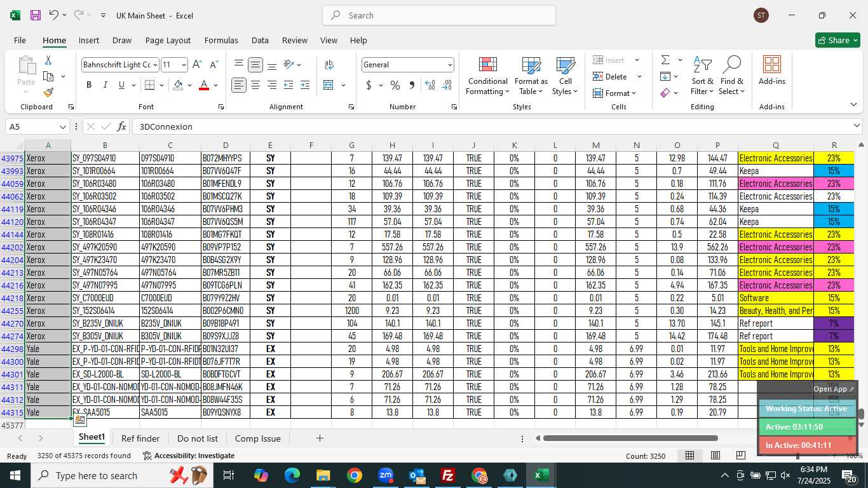Open the File menu

pos(20,40)
